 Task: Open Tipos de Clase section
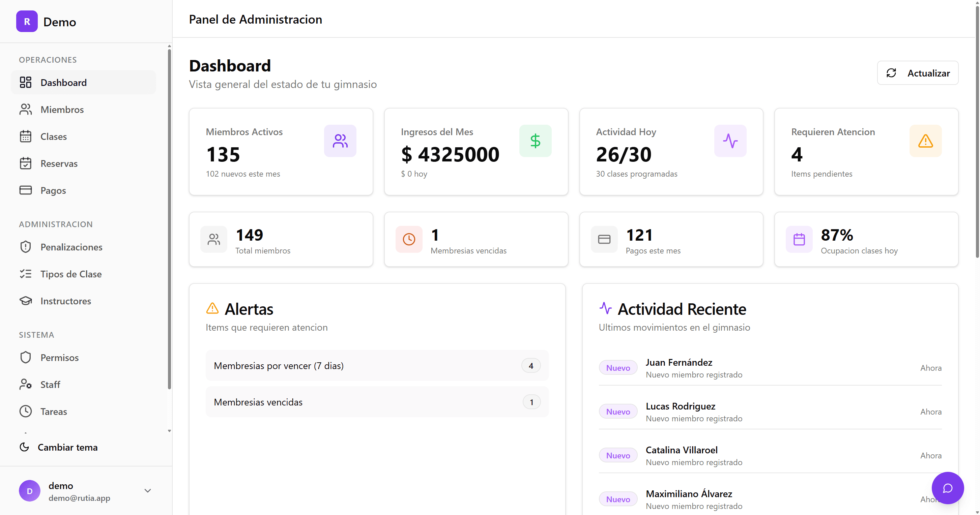click(x=71, y=274)
